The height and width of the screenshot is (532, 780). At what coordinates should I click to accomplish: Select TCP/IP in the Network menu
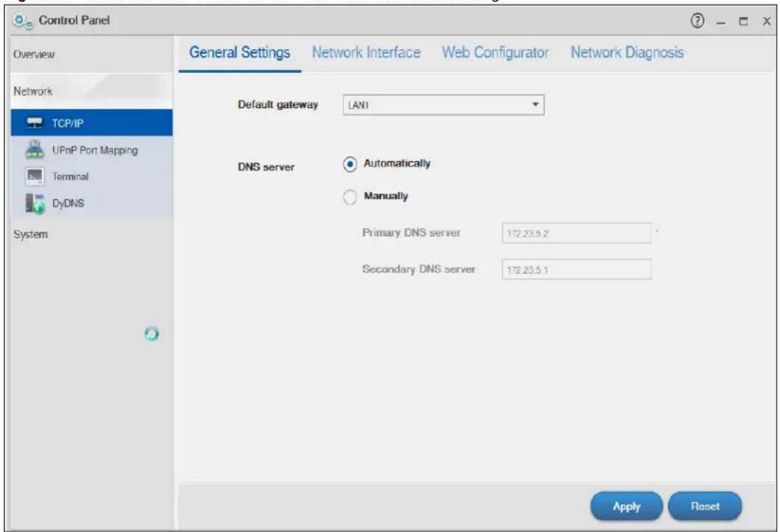click(x=91, y=123)
